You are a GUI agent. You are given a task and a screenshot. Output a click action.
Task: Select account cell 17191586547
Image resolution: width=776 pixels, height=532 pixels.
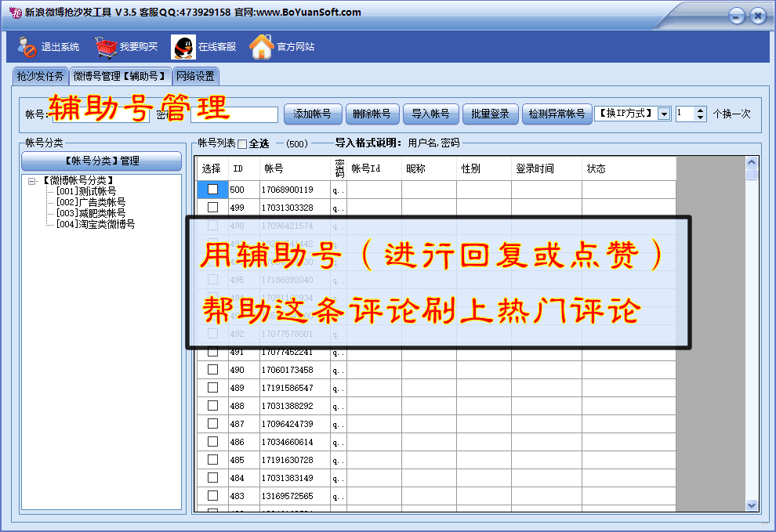295,388
